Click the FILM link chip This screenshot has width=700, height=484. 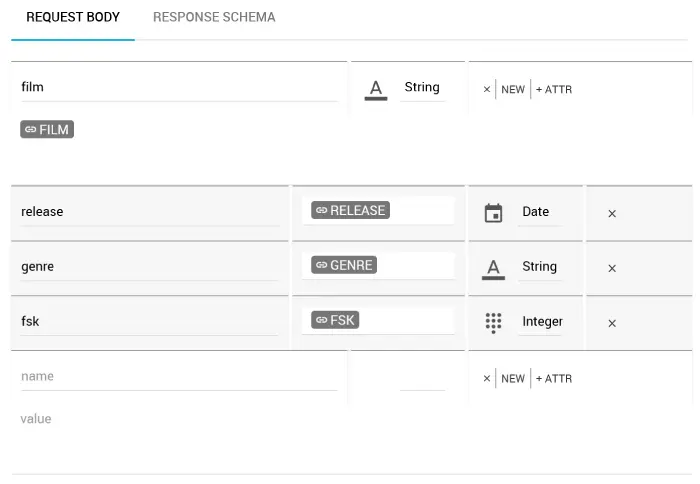[x=47, y=129]
